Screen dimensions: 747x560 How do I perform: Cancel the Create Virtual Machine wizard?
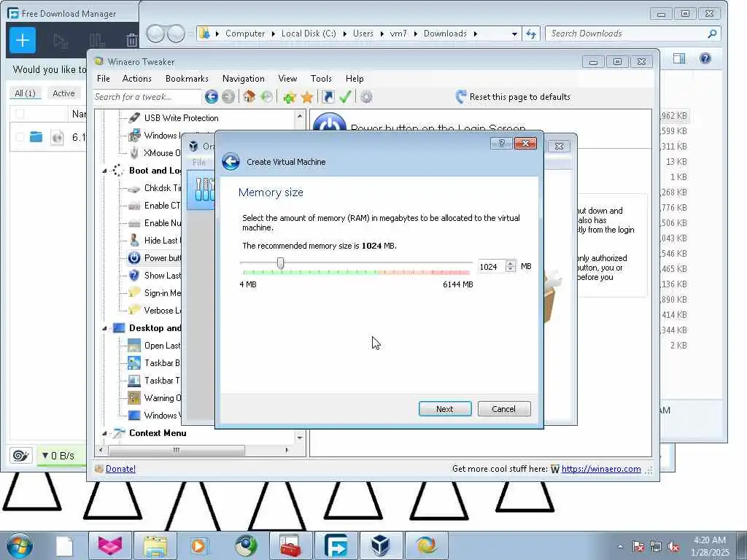[503, 409]
